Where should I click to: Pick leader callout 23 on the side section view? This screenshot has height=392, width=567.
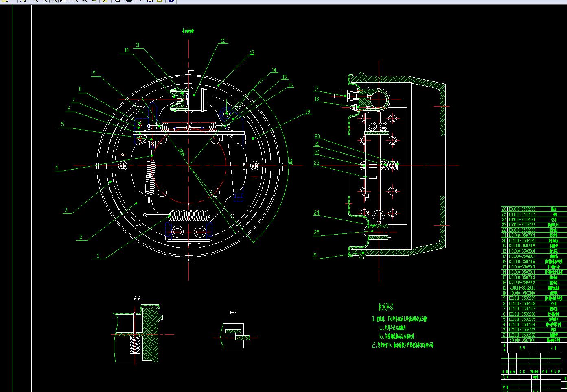click(317, 163)
